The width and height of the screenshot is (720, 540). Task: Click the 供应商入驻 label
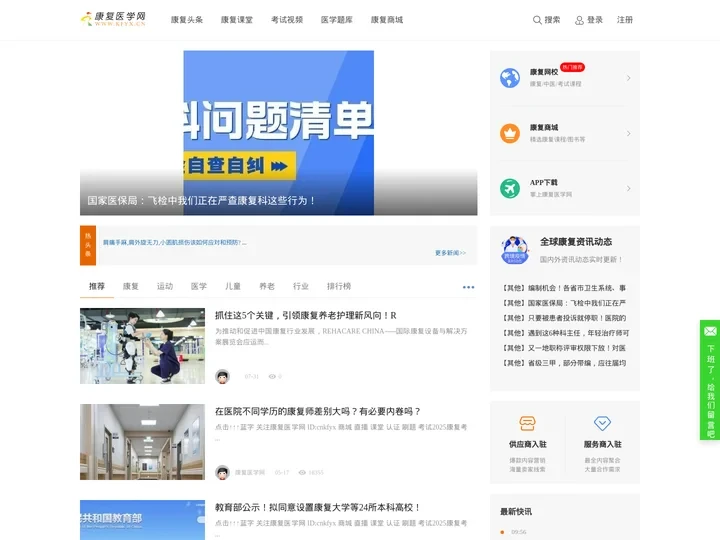pyautogui.click(x=528, y=444)
